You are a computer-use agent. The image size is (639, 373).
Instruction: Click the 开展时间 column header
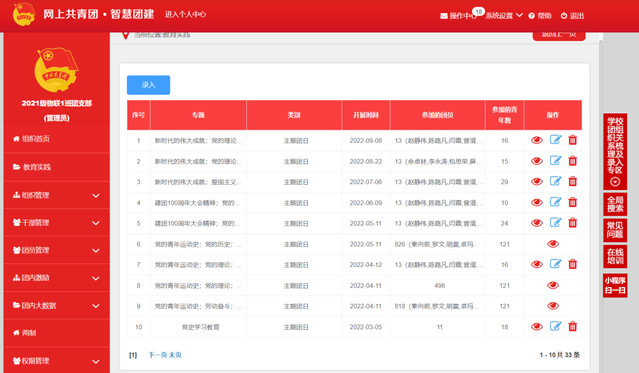(366, 115)
